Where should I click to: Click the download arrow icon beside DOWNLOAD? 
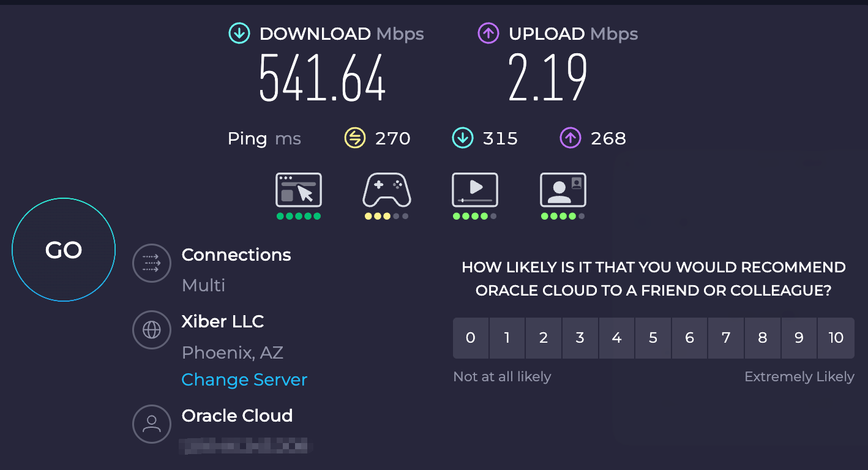point(239,34)
